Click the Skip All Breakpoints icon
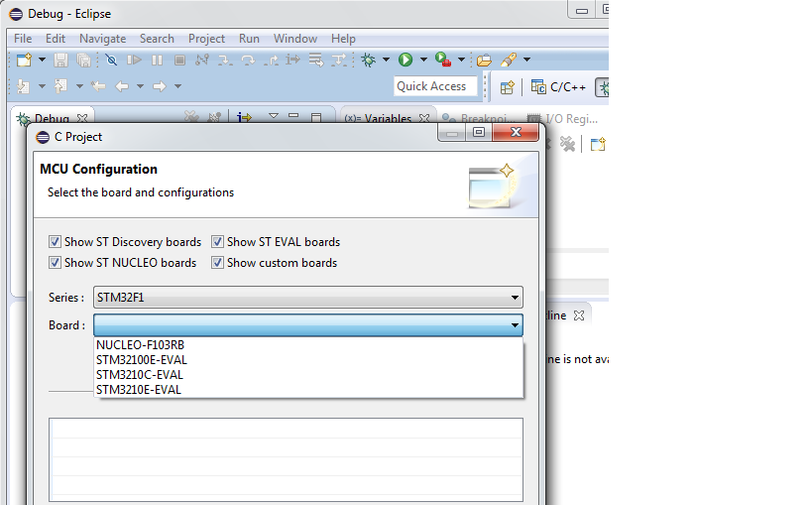The height and width of the screenshot is (505, 812). [112, 61]
